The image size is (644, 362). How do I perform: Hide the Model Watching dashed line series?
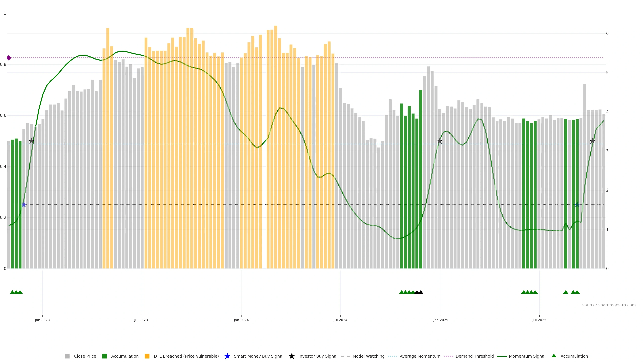click(368, 356)
